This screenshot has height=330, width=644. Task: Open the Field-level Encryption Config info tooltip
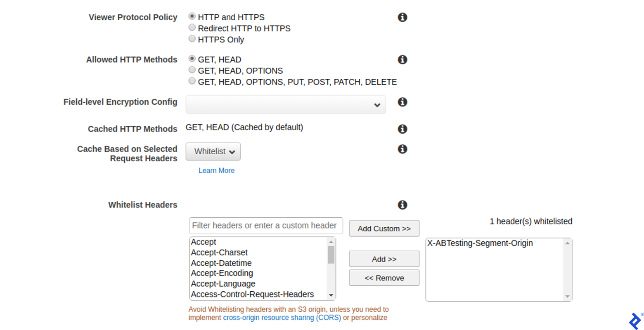coord(402,102)
